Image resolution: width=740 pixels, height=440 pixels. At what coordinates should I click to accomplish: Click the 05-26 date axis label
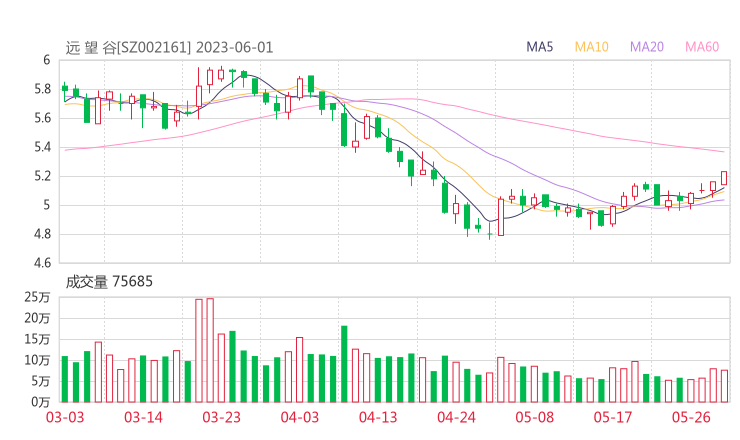(x=691, y=417)
